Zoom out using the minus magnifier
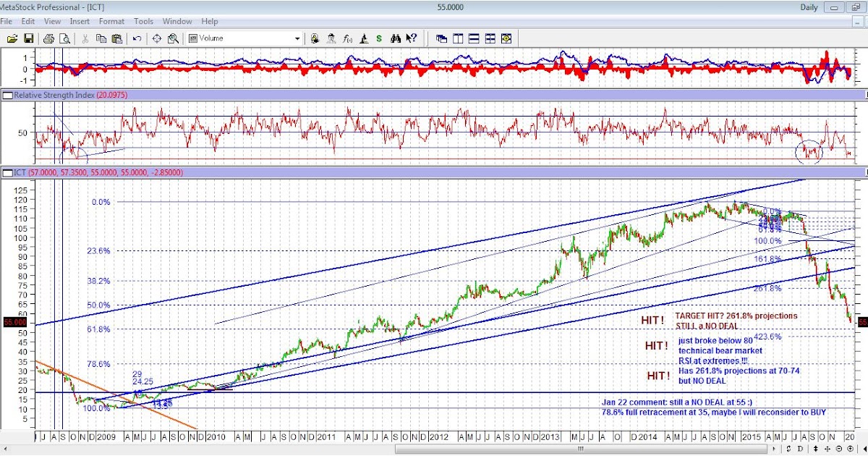 [x=838, y=449]
